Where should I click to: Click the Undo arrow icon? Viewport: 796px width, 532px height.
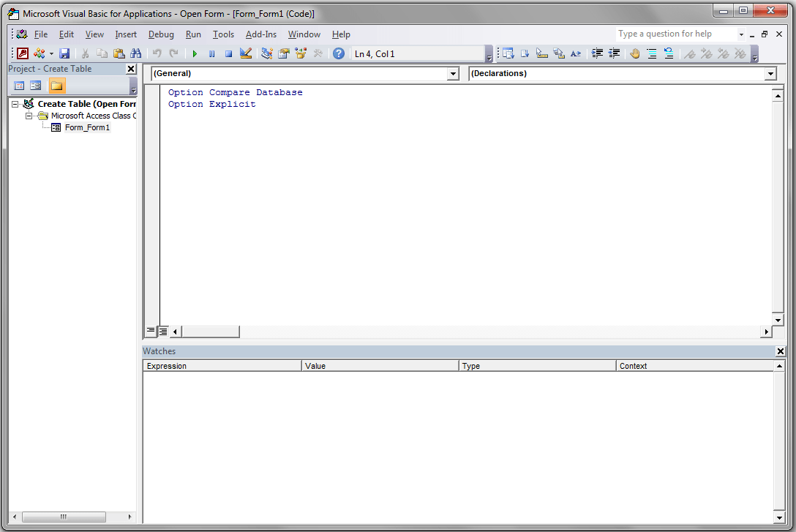[157, 53]
